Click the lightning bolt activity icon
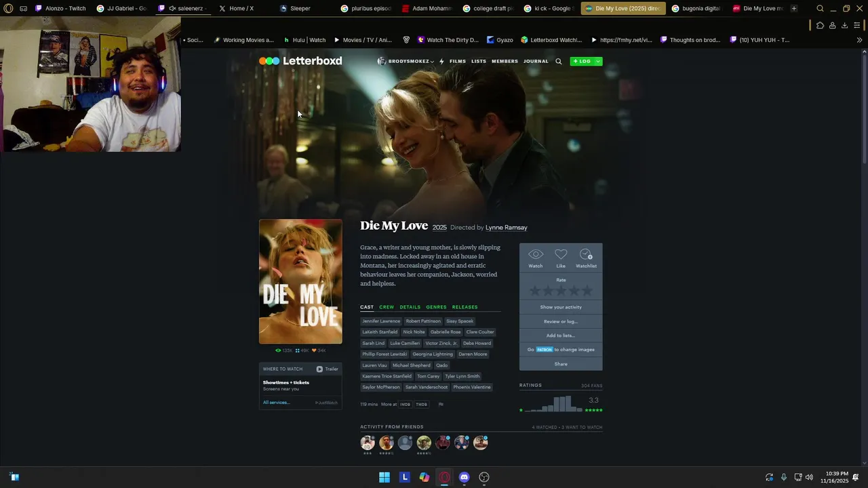This screenshot has height=488, width=868. click(x=441, y=61)
